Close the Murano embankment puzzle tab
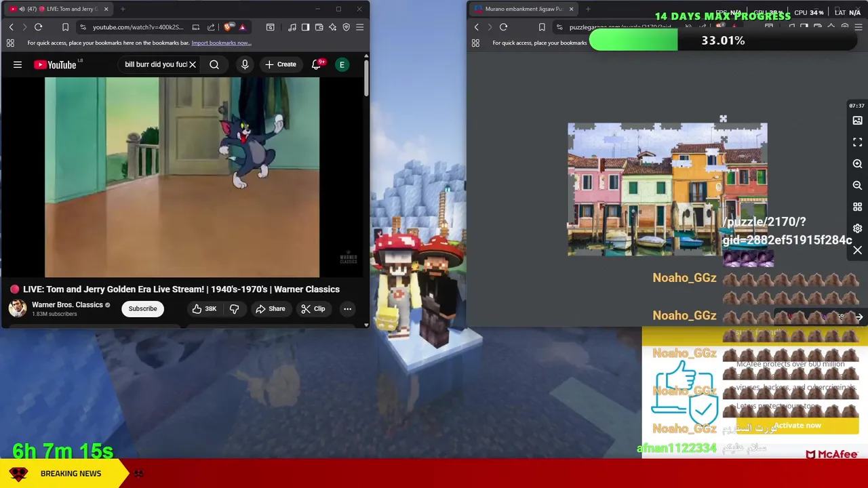868x488 pixels. (571, 9)
